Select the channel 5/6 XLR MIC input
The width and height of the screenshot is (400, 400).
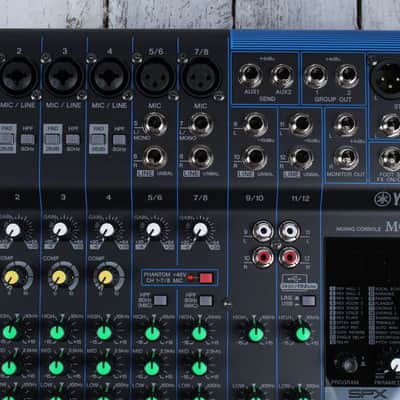pyautogui.click(x=155, y=77)
